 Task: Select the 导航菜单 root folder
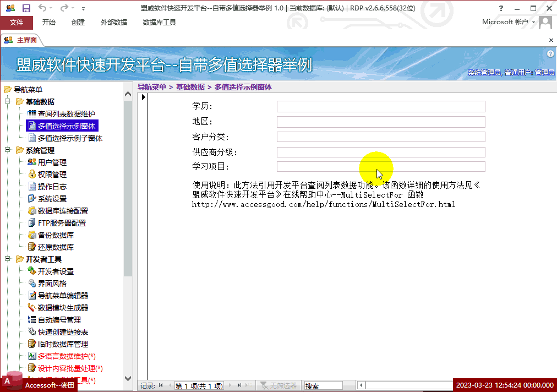tap(24, 90)
